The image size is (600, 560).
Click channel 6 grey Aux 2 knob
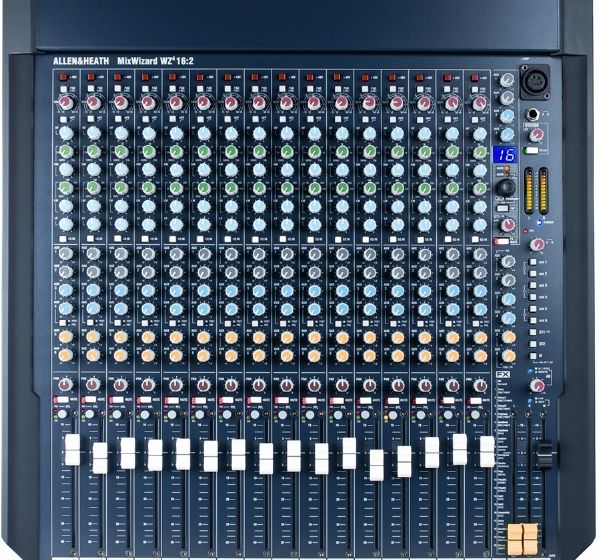pos(204,272)
